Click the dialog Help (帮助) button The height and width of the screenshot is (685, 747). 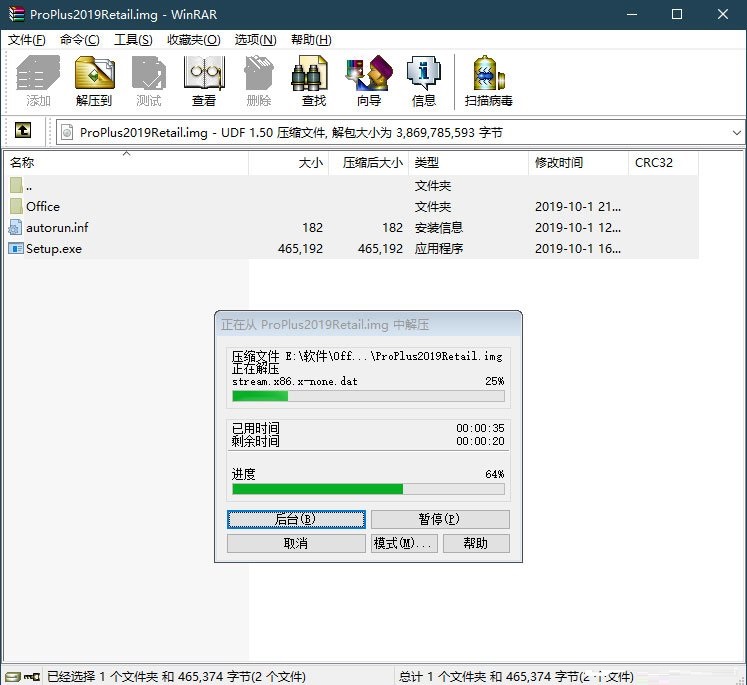[x=476, y=543]
